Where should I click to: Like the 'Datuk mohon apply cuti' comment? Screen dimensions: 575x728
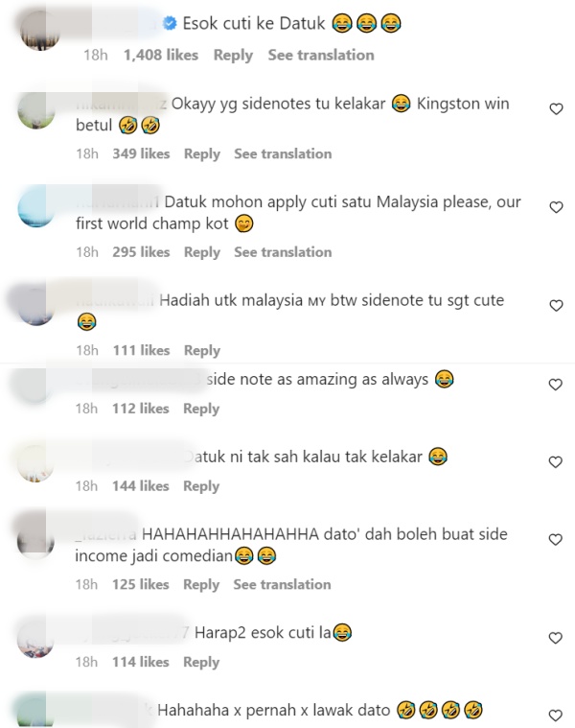pyautogui.click(x=556, y=207)
